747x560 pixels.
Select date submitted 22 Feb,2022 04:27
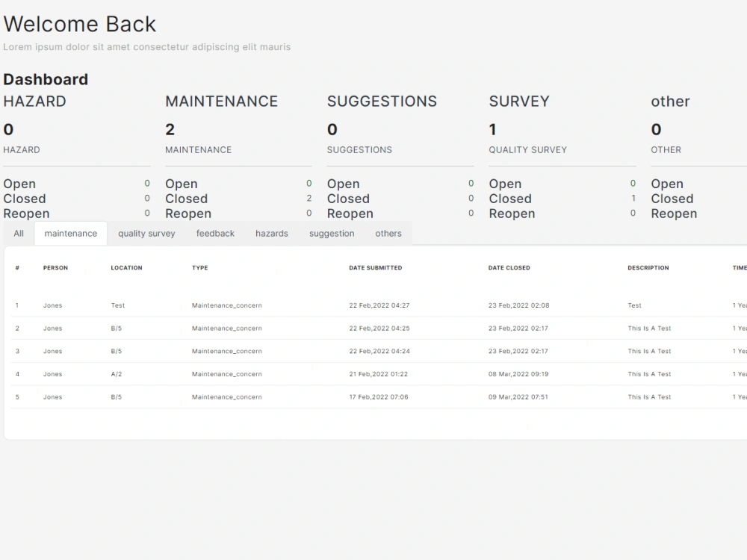(x=379, y=305)
